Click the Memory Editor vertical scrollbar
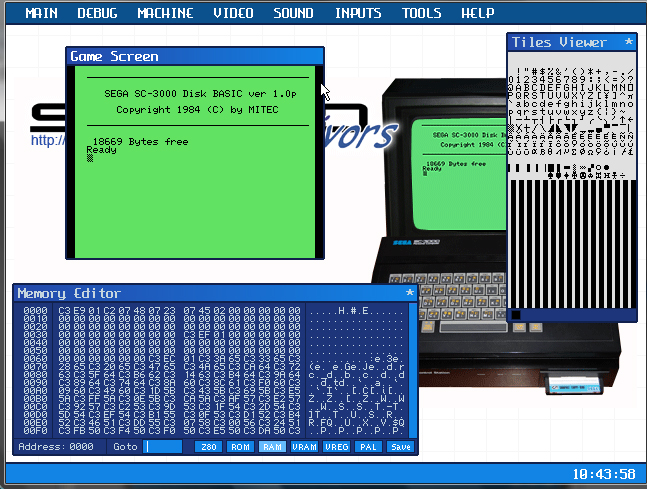The height and width of the screenshot is (489, 647). point(412,370)
